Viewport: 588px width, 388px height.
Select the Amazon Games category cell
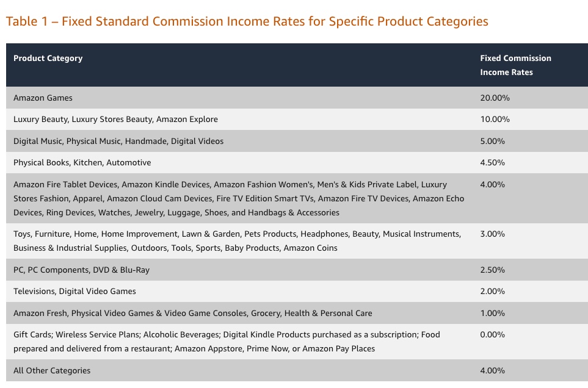coord(43,98)
